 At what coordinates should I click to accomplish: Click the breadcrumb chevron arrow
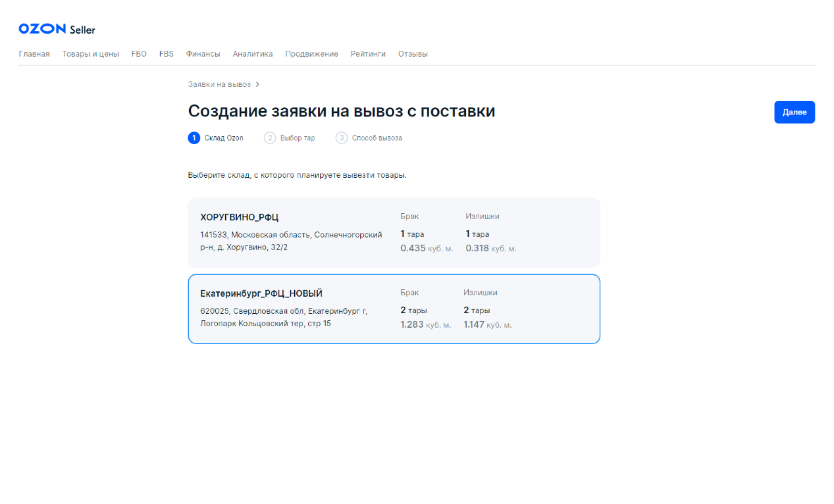point(258,84)
